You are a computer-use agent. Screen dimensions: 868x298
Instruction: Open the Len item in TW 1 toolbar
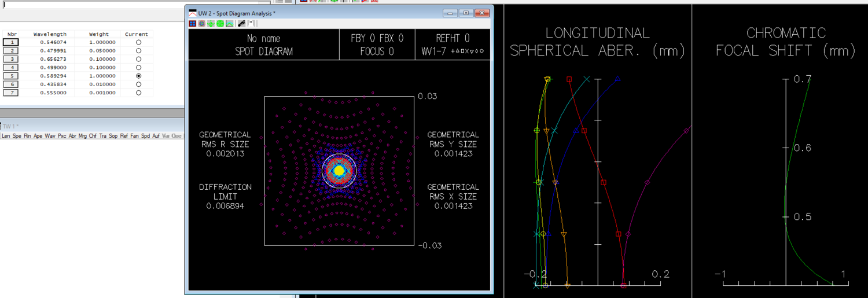(6, 136)
